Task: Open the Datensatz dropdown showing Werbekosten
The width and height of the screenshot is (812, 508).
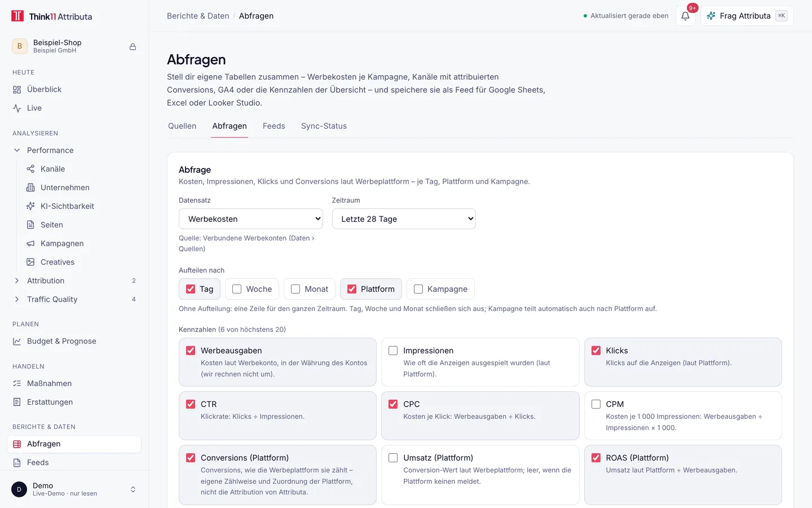Action: pos(251,219)
